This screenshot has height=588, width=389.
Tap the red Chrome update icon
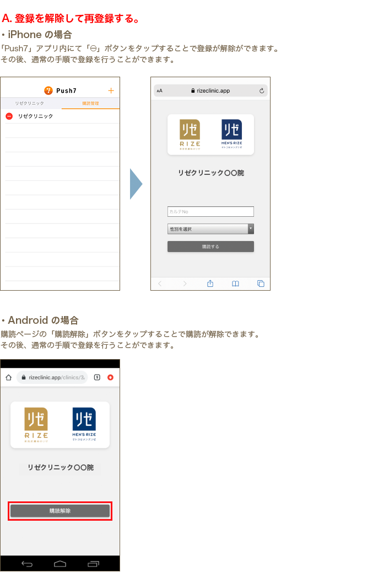tap(110, 377)
